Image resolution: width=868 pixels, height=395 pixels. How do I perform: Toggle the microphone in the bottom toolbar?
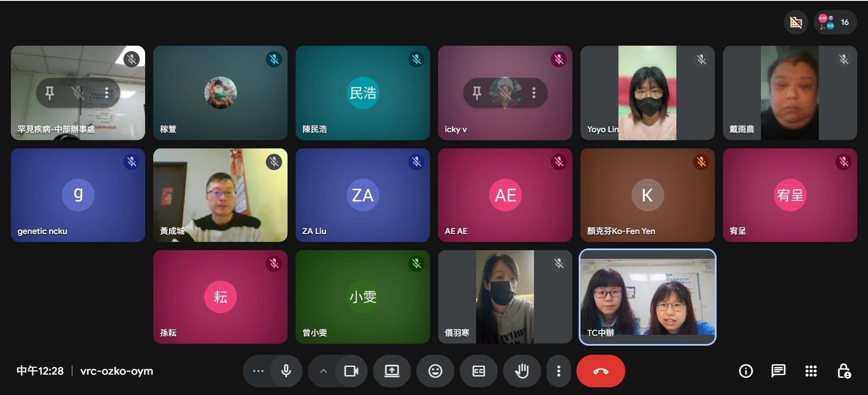(x=286, y=371)
